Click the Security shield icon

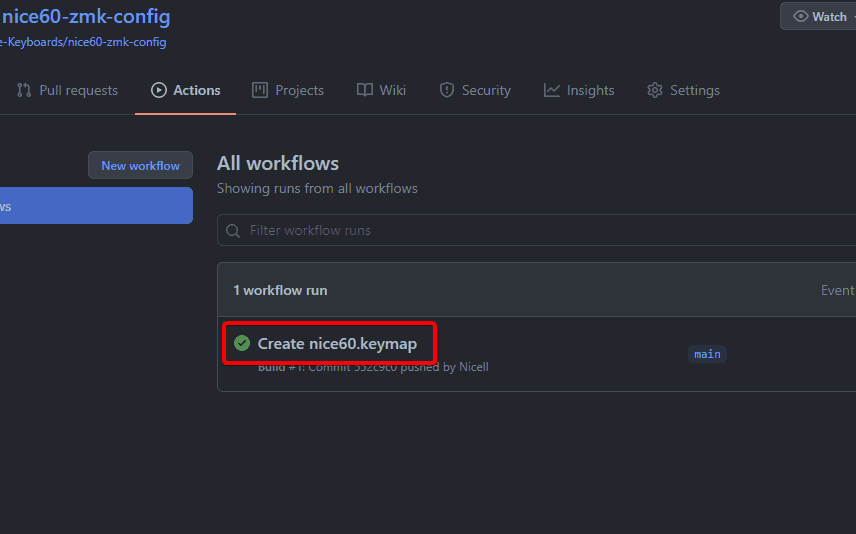447,90
